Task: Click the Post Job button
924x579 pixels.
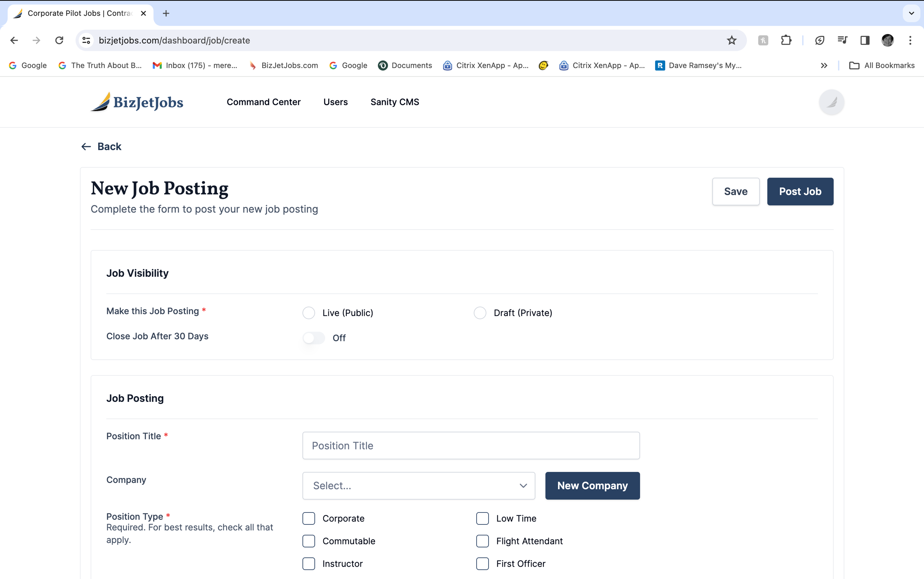Action: pyautogui.click(x=800, y=192)
